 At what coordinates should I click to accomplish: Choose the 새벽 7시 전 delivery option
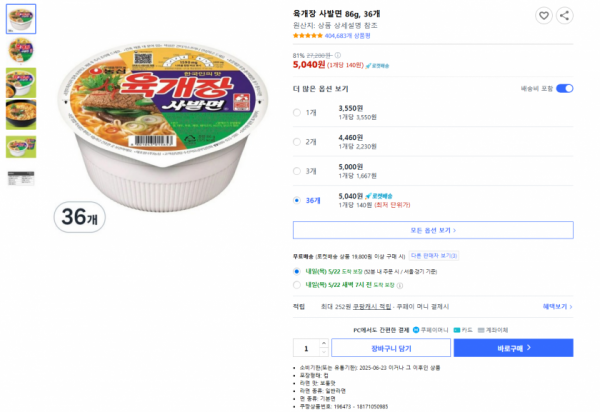297,285
